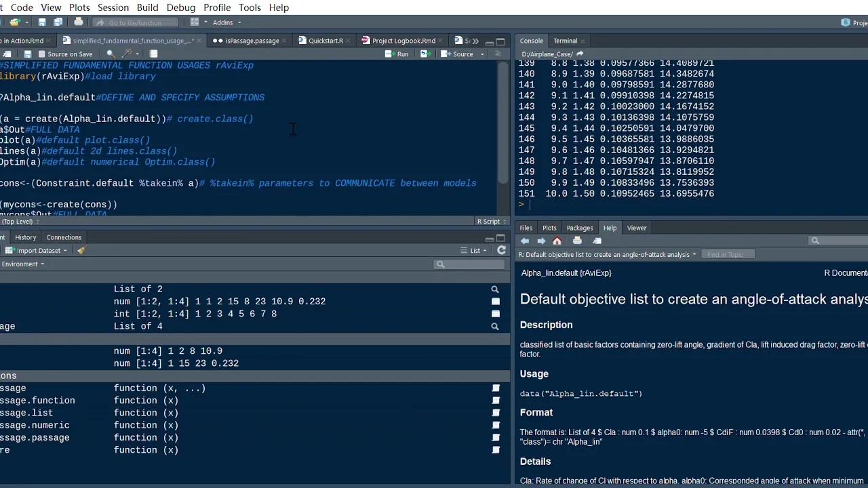Switch to the Quickstart.R tab
The width and height of the screenshot is (868, 488).
325,41
